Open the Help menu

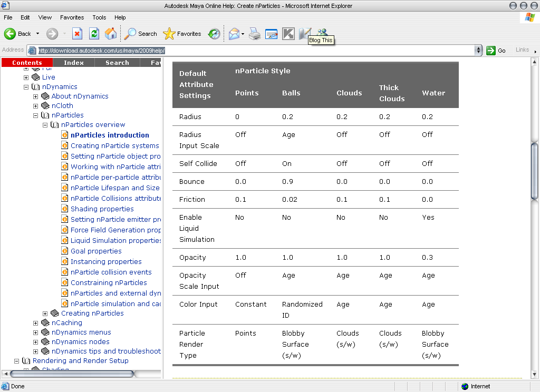[120, 17]
